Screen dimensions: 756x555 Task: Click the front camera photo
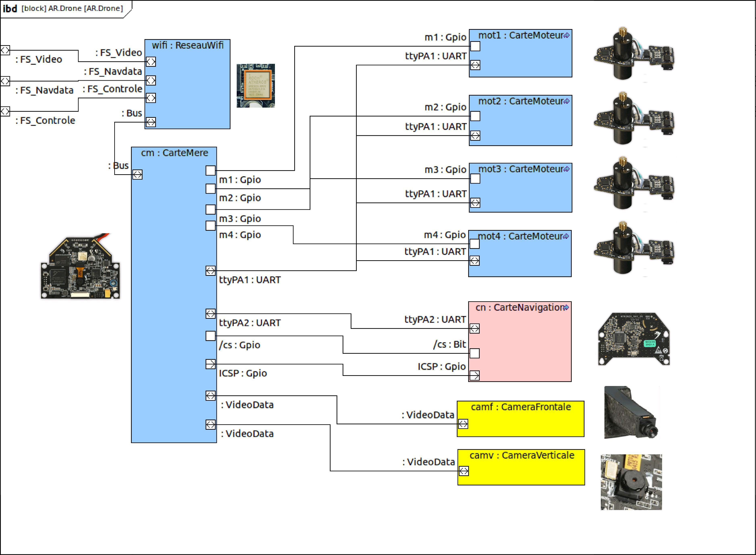pyautogui.click(x=632, y=413)
